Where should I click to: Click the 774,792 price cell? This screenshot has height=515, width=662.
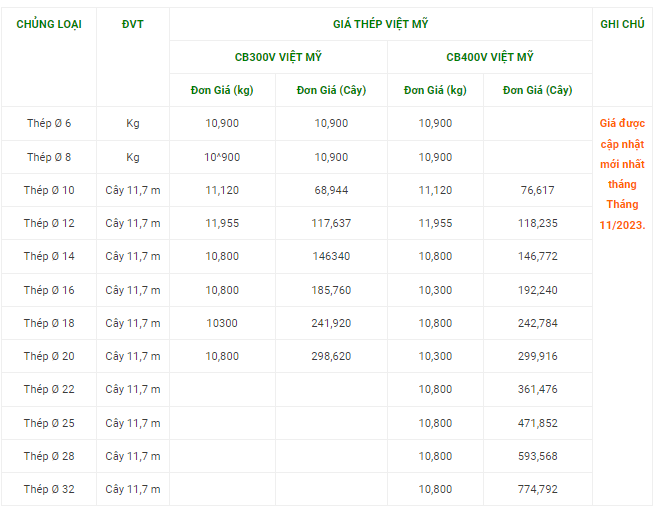[x=538, y=489]
